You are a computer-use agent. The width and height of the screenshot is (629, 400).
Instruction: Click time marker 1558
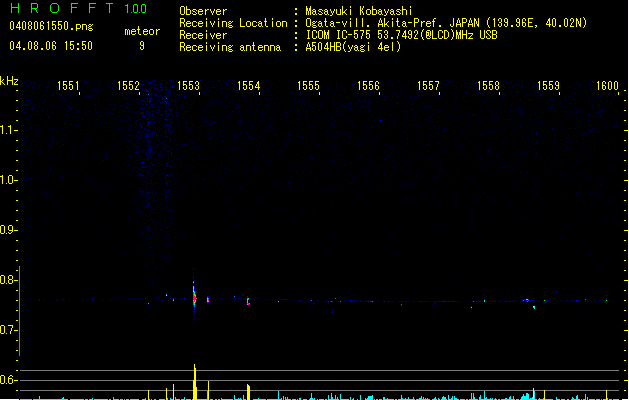pyautogui.click(x=488, y=86)
